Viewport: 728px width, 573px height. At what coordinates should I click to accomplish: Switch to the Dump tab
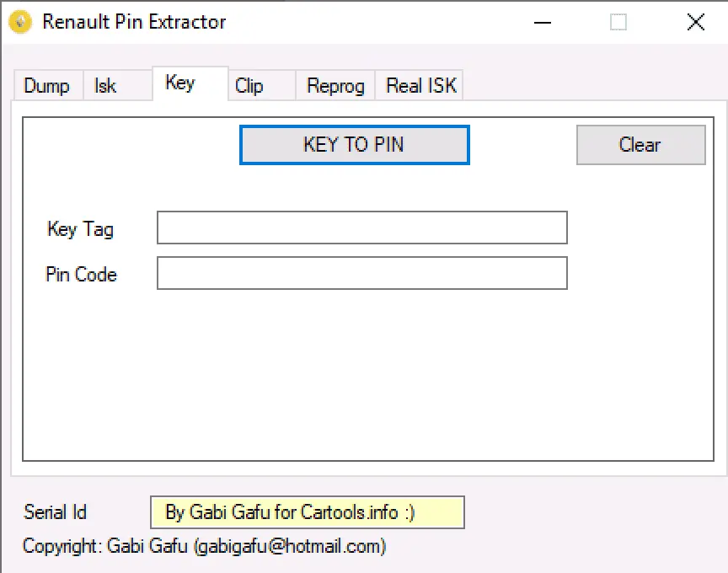click(x=49, y=86)
